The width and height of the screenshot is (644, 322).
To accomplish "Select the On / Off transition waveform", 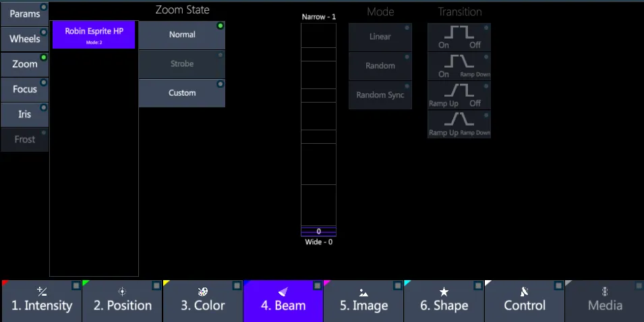I will coord(459,37).
